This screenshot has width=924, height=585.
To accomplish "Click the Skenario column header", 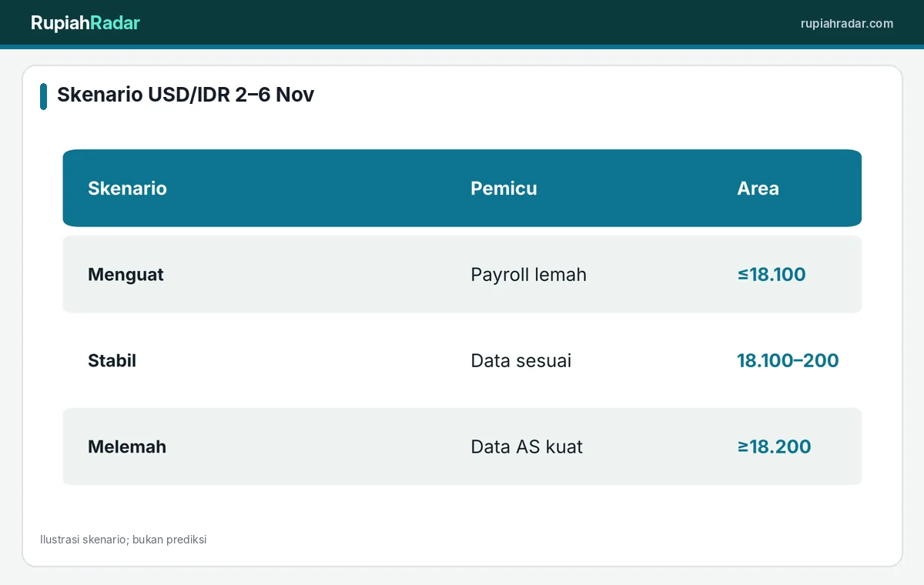I will (x=127, y=188).
